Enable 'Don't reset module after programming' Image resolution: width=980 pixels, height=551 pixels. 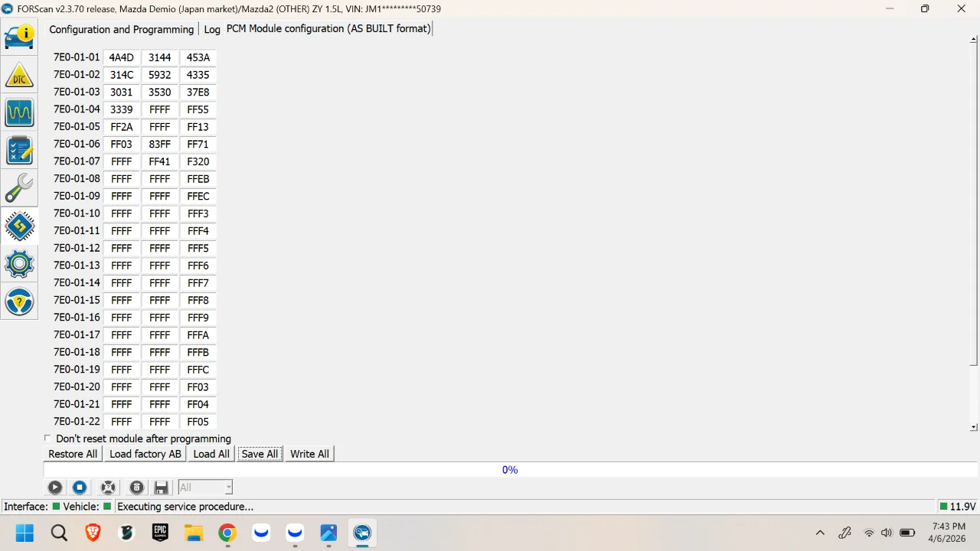[x=47, y=439]
